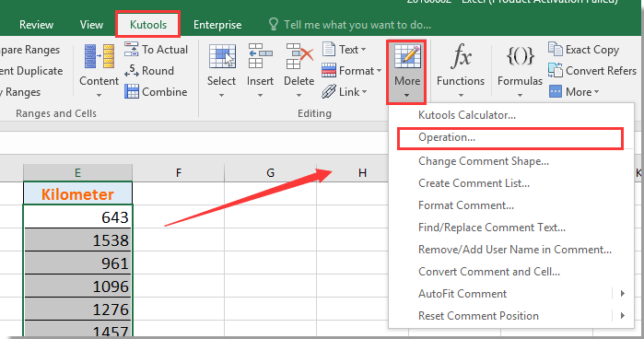Click the Round tool icon

pyautogui.click(x=132, y=71)
